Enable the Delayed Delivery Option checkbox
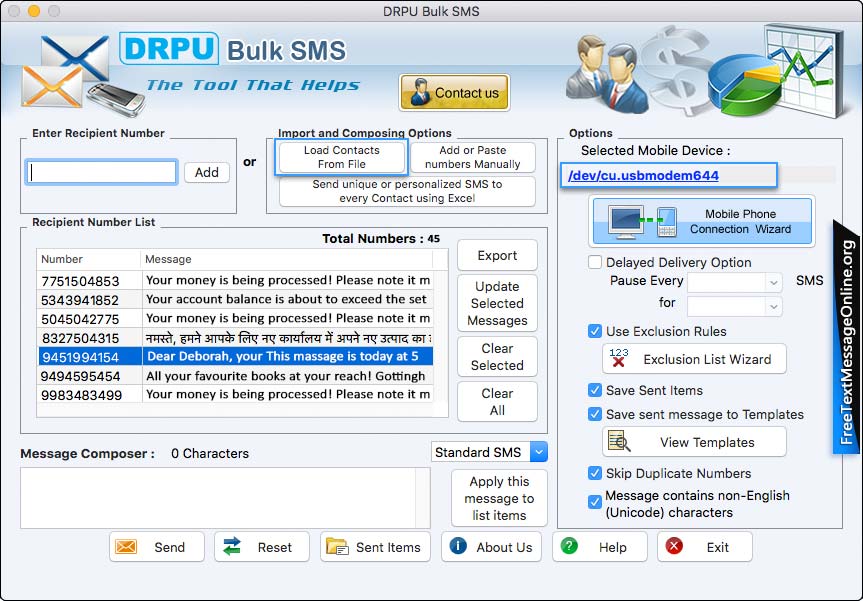Image resolution: width=863 pixels, height=601 pixels. 594,262
